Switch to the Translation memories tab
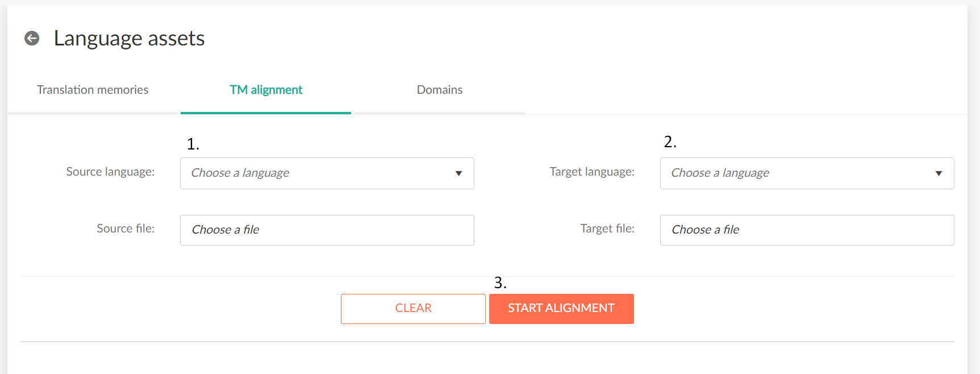Viewport: 980px width, 374px height. point(92,90)
